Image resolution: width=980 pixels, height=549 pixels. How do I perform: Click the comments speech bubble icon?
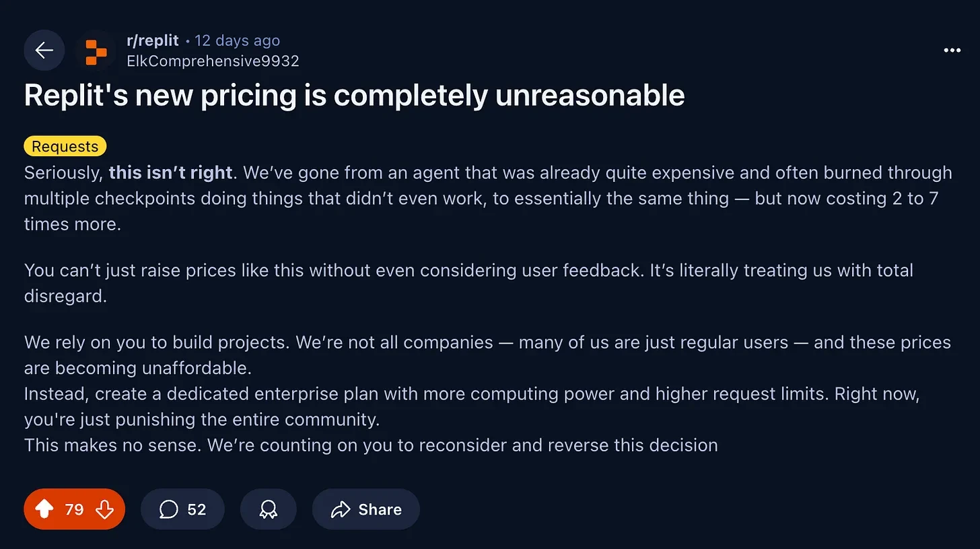point(168,509)
